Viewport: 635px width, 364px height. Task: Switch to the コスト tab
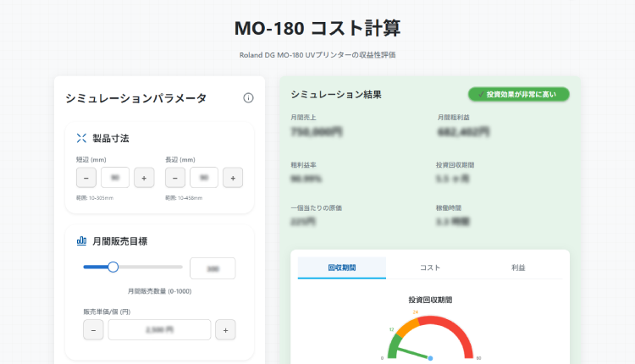point(430,267)
